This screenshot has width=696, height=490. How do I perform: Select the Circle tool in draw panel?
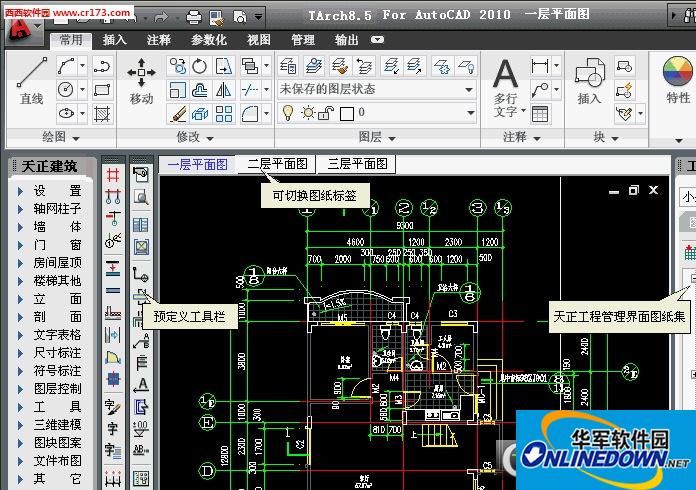click(x=66, y=90)
